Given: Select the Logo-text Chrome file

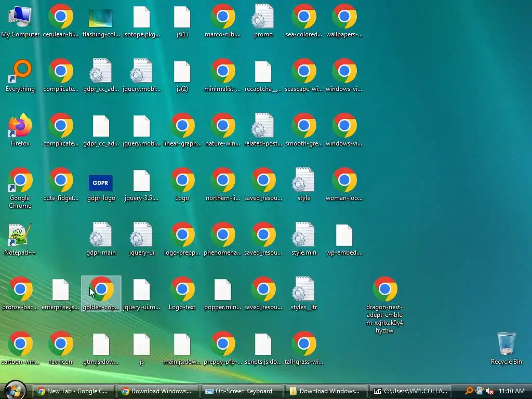Looking at the screenshot, I should [x=182, y=294].
